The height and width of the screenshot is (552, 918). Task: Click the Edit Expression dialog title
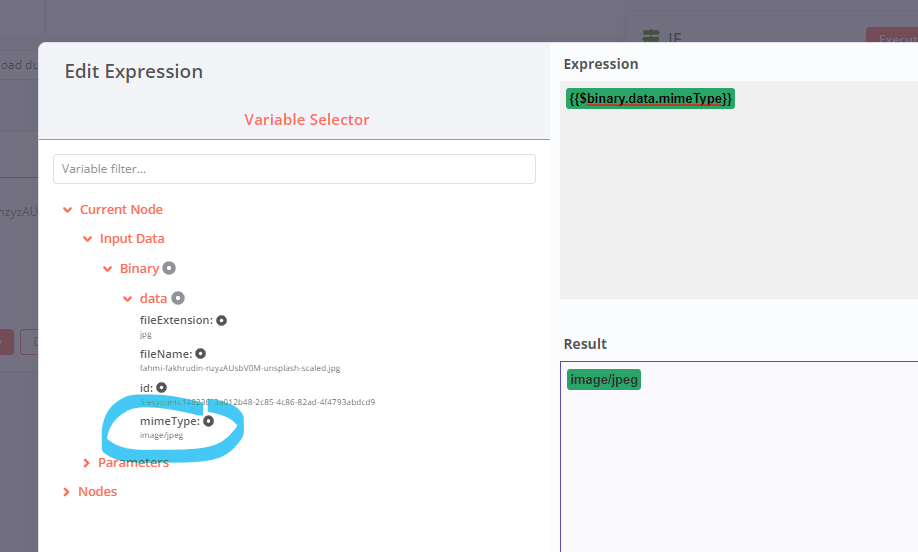click(134, 72)
